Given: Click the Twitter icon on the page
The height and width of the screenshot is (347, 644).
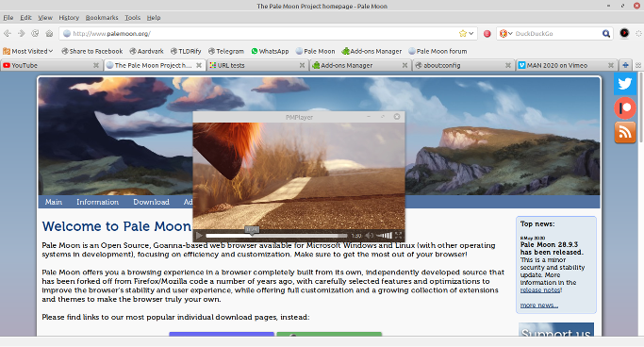Looking at the screenshot, I should pyautogui.click(x=625, y=84).
